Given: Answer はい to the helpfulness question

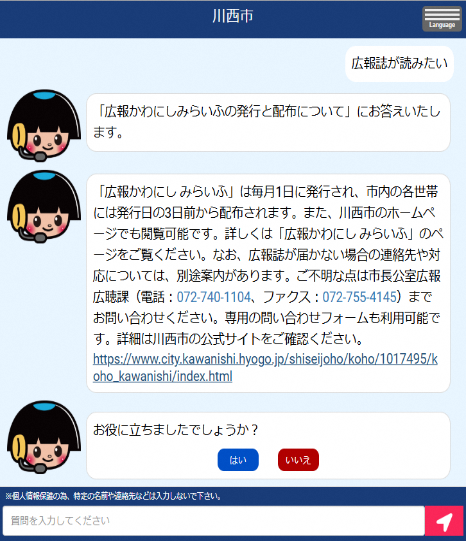Looking at the screenshot, I should click(238, 460).
